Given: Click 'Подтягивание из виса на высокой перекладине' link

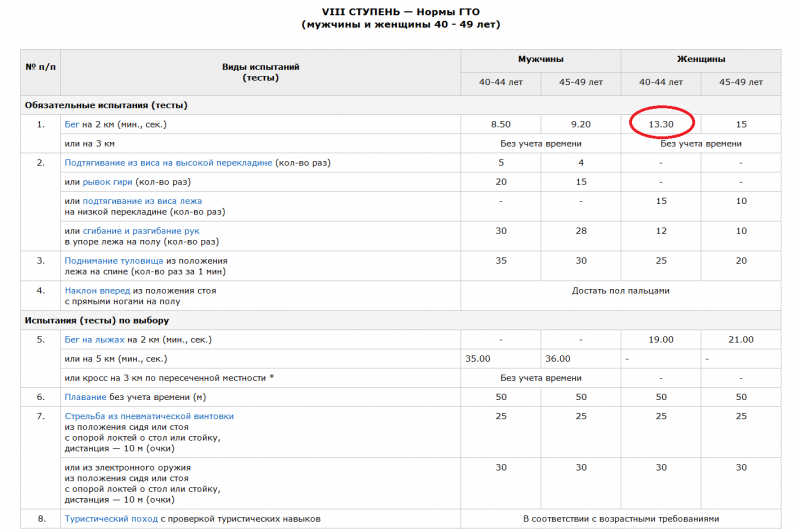Looking at the screenshot, I should (168, 162).
